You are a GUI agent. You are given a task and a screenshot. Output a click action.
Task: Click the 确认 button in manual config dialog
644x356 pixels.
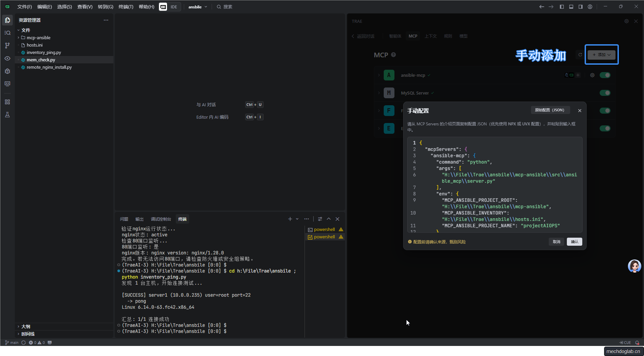click(x=574, y=242)
